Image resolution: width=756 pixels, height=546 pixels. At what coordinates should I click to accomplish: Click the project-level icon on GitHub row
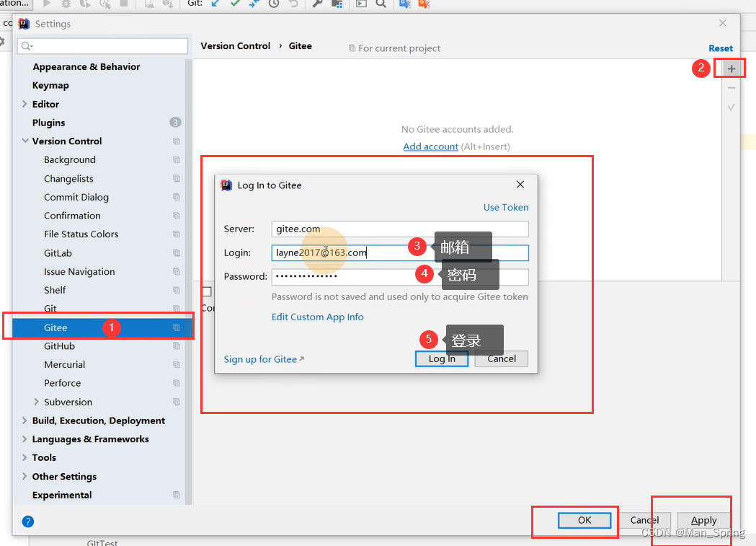(x=177, y=345)
